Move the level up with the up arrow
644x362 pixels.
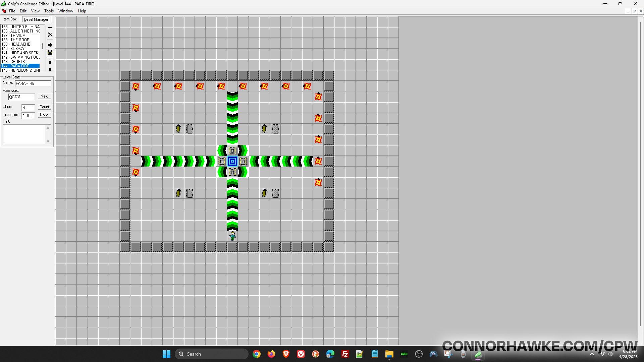[x=50, y=62]
